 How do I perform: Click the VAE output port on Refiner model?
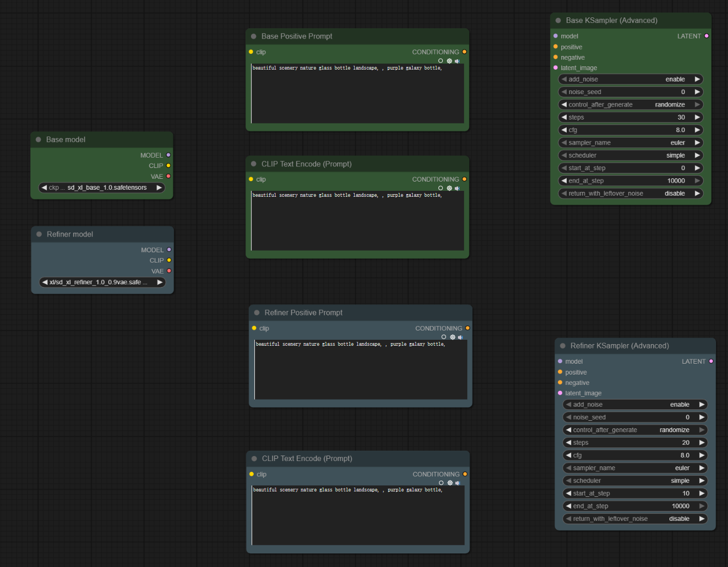pyautogui.click(x=169, y=271)
